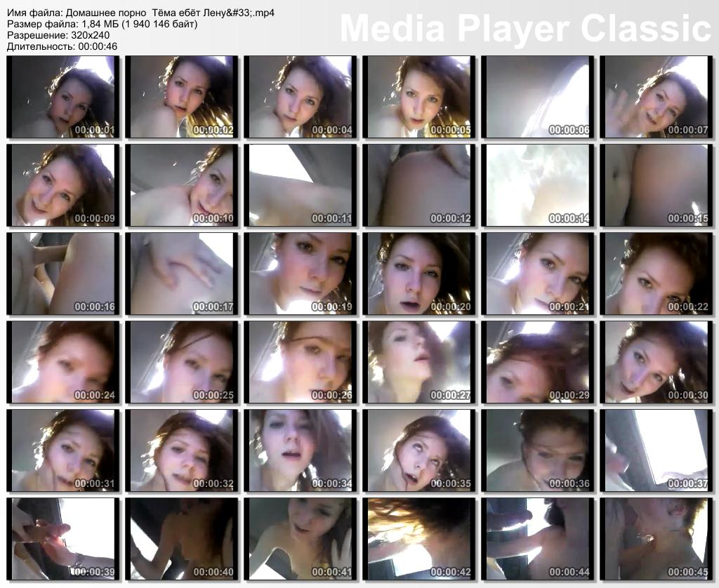Click the file name line in header

coord(140,13)
